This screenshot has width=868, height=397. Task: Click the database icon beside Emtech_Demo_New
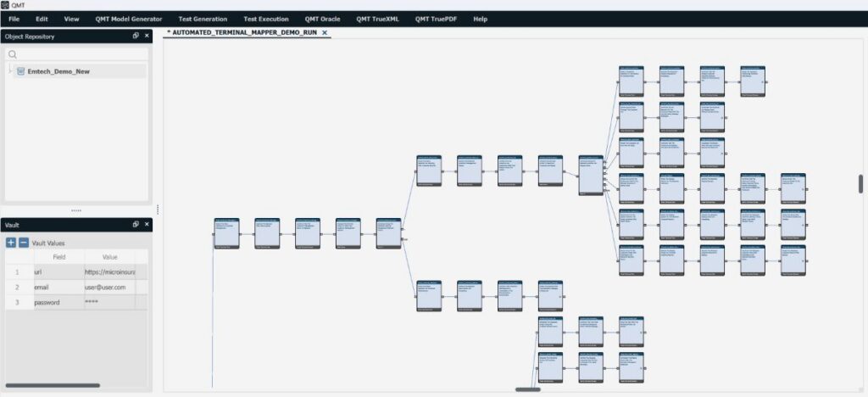click(21, 71)
